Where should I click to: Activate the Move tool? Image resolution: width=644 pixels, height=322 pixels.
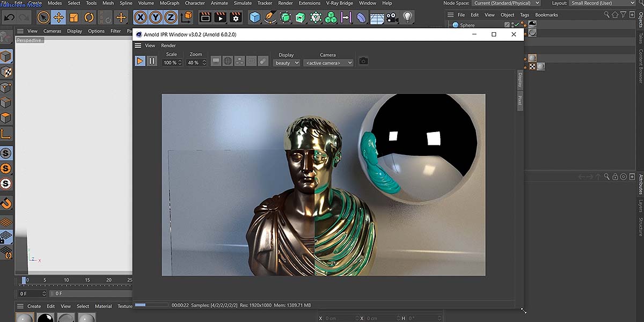58,18
